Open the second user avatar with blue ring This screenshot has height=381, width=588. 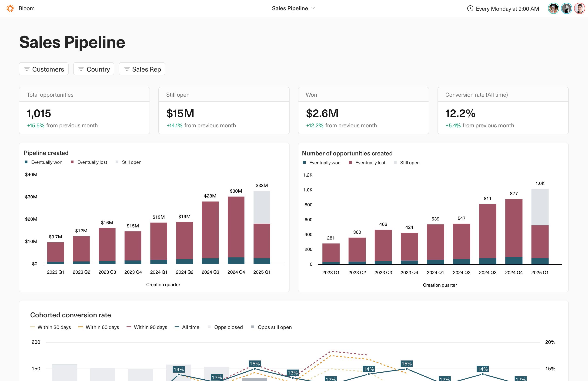[566, 9]
